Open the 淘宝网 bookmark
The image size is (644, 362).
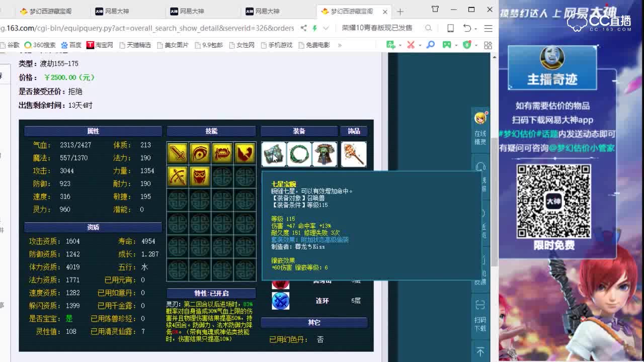[x=100, y=45]
